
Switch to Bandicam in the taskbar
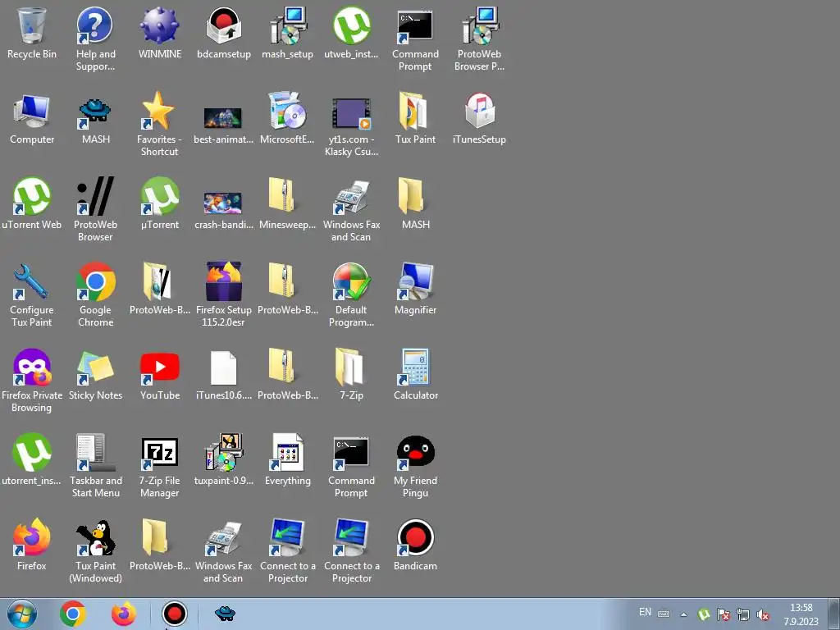pyautogui.click(x=174, y=614)
